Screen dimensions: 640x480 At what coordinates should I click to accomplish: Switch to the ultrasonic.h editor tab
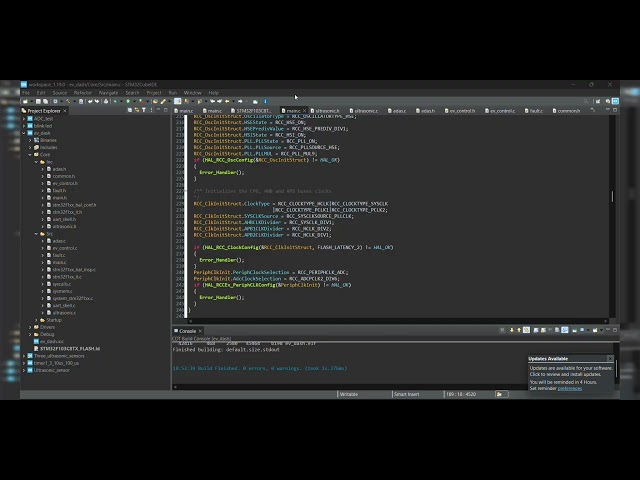coord(325,111)
